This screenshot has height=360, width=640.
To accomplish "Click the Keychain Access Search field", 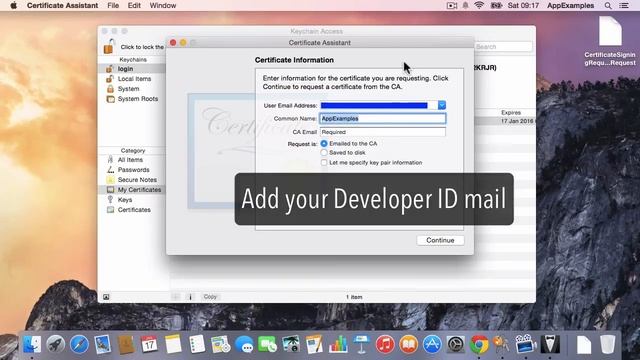I will click(503, 47).
